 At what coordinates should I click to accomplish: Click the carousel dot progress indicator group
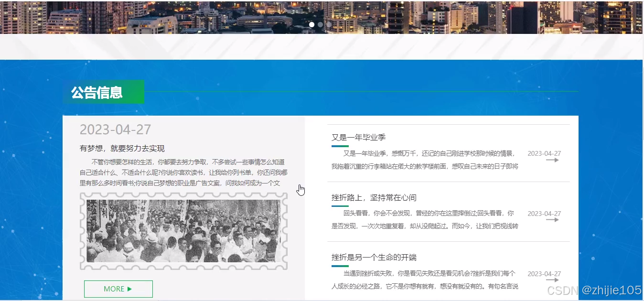click(x=320, y=24)
